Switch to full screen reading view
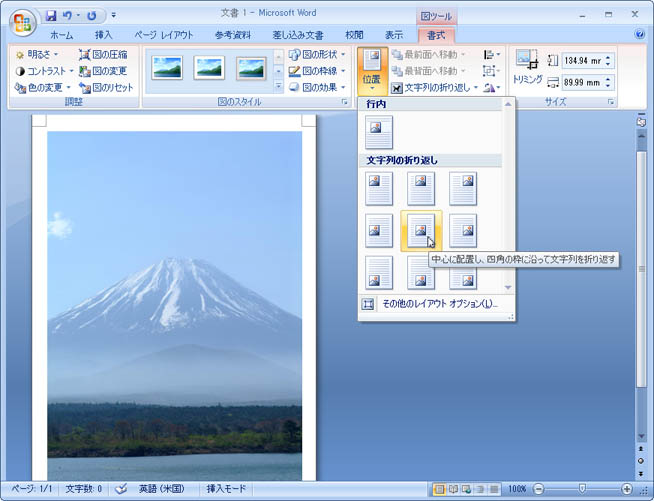The image size is (654, 501). (453, 489)
